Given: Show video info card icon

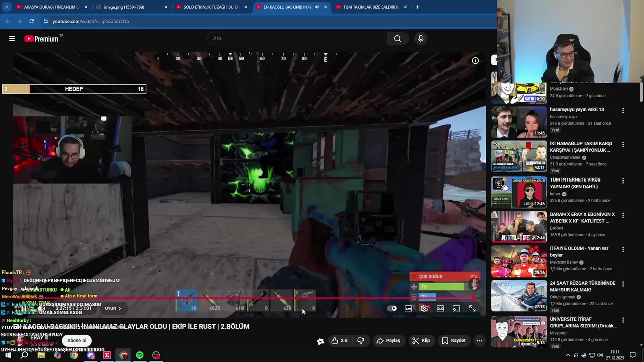Looking at the screenshot, I should [x=475, y=61].
